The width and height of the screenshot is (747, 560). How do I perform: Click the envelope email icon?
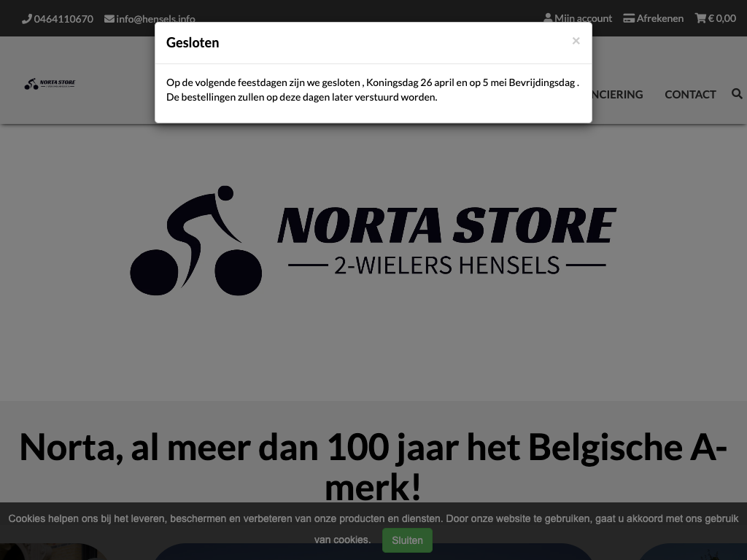point(109,18)
